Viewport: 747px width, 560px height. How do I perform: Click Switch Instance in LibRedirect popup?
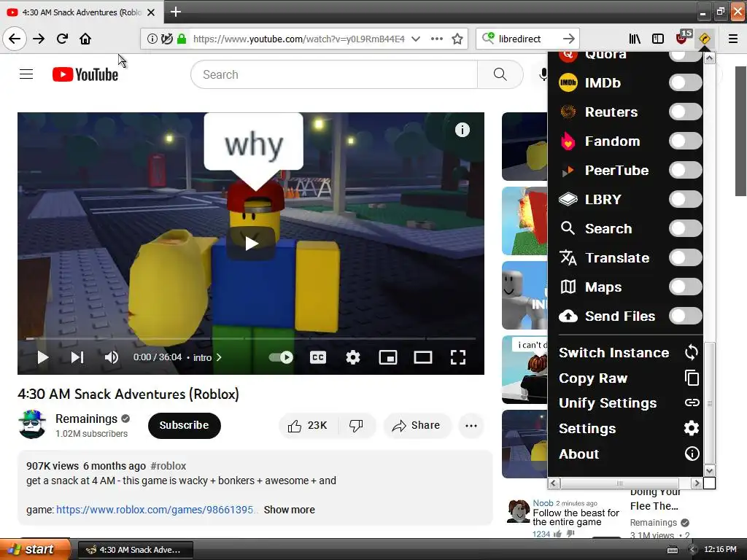(x=629, y=352)
